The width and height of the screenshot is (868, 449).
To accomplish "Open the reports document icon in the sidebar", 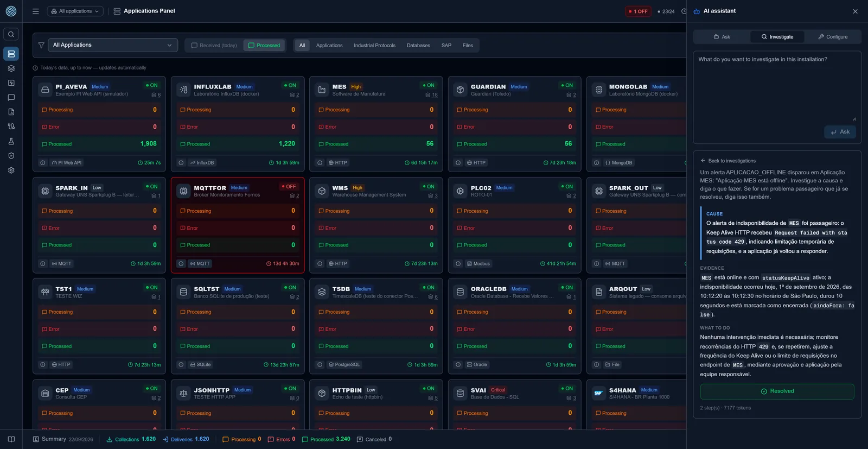I will (11, 112).
